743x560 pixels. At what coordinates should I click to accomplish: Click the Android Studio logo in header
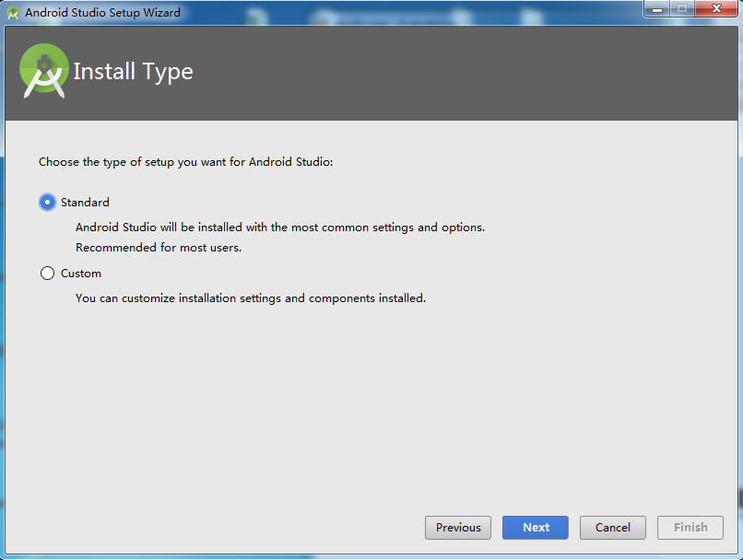coord(43,71)
